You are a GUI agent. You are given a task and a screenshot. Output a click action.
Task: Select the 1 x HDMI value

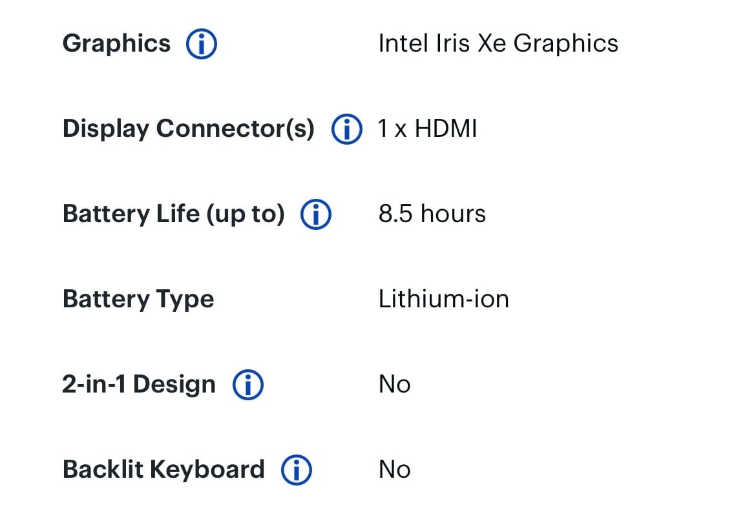(428, 128)
